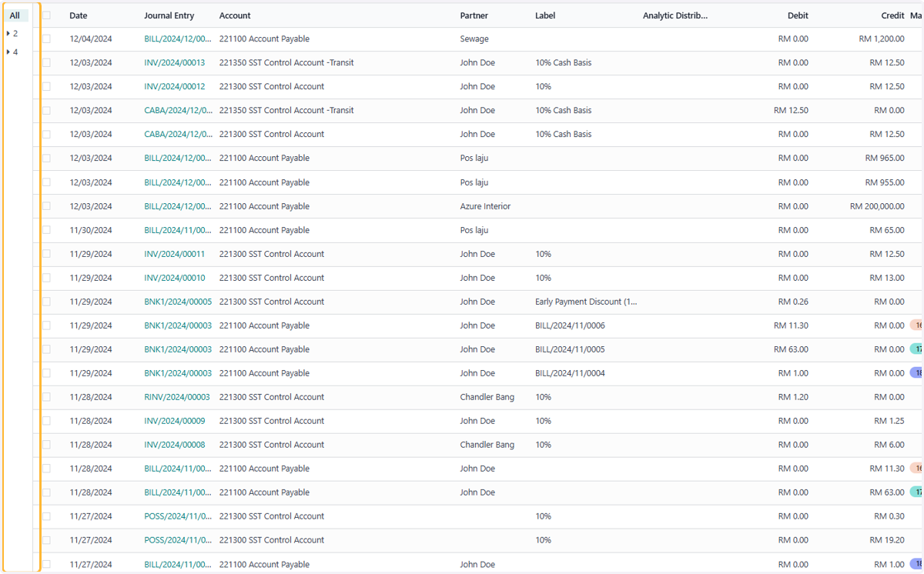Click the RM 955.00 credit value
Image resolution: width=924 pixels, height=574 pixels.
[885, 182]
